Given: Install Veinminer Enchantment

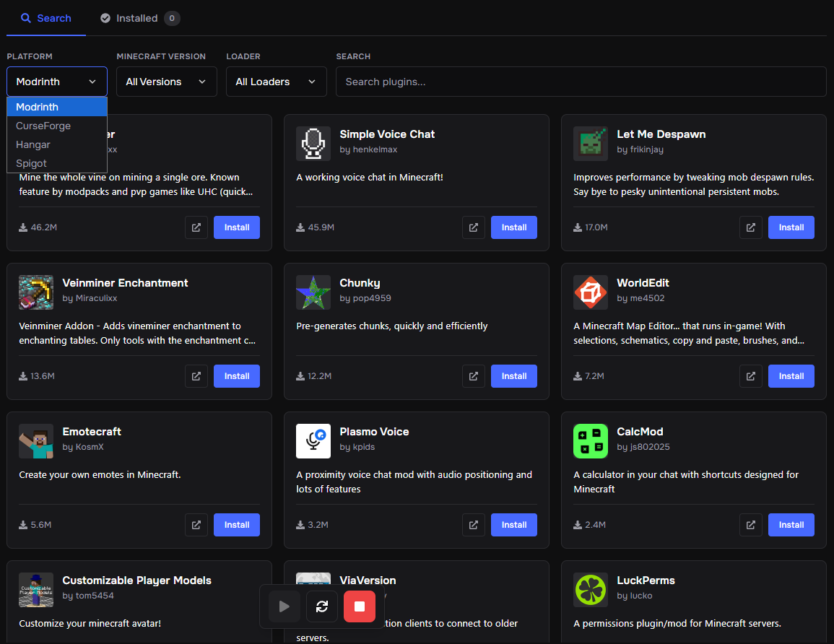Looking at the screenshot, I should click(237, 376).
